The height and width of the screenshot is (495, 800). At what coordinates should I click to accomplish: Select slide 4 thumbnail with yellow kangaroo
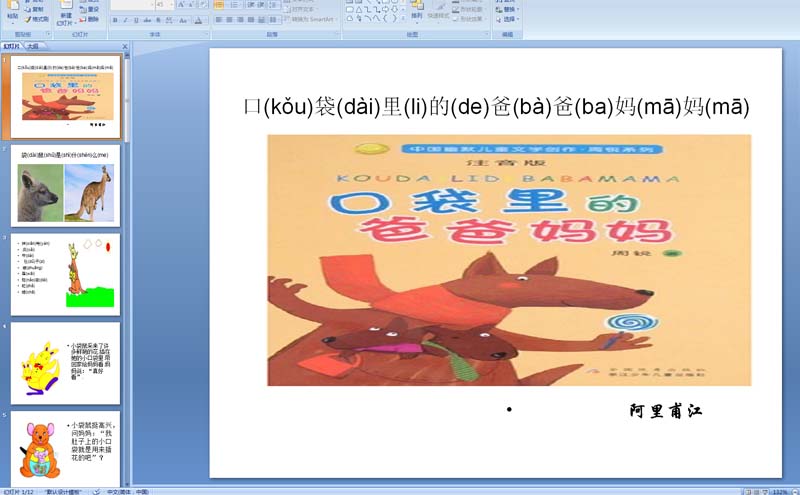pyautogui.click(x=65, y=363)
